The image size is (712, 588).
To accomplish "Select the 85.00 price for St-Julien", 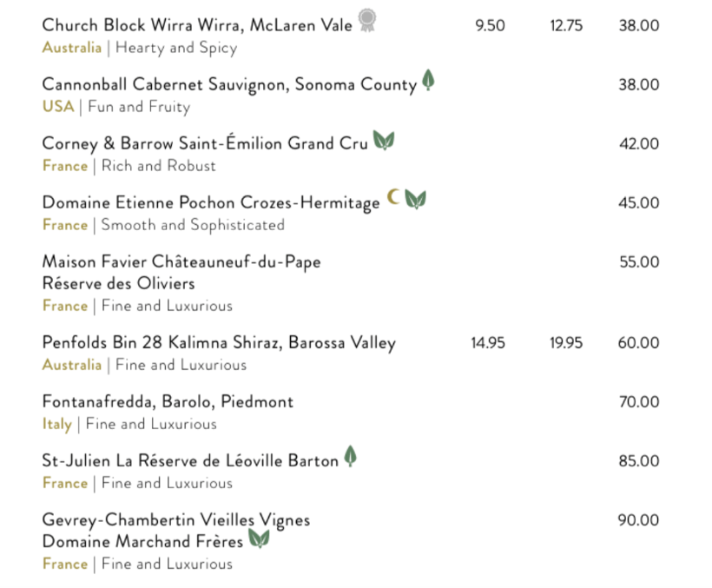I will tap(638, 461).
